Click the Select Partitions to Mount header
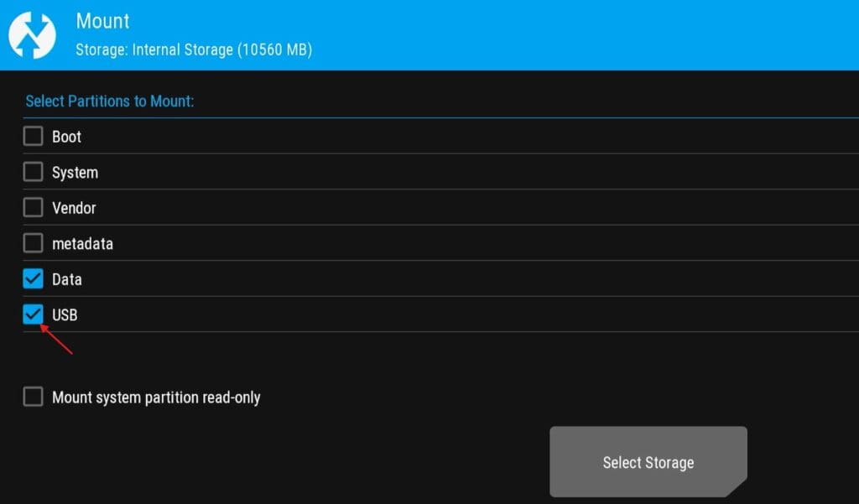 pos(110,101)
